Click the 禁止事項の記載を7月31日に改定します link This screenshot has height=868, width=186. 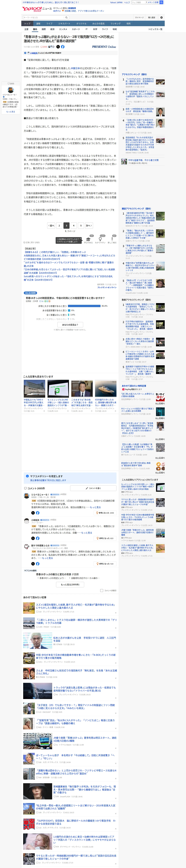[x=48, y=480]
